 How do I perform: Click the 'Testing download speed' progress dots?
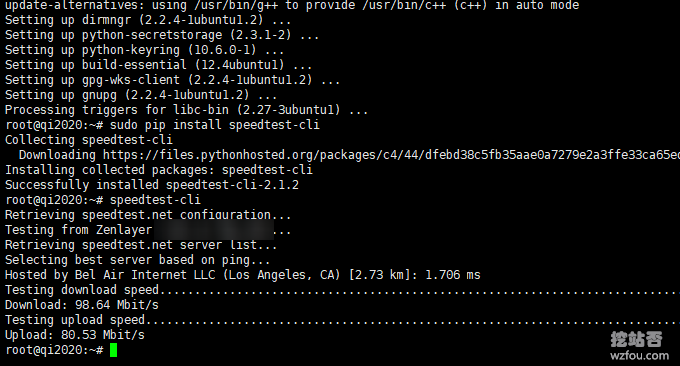[x=419, y=292]
